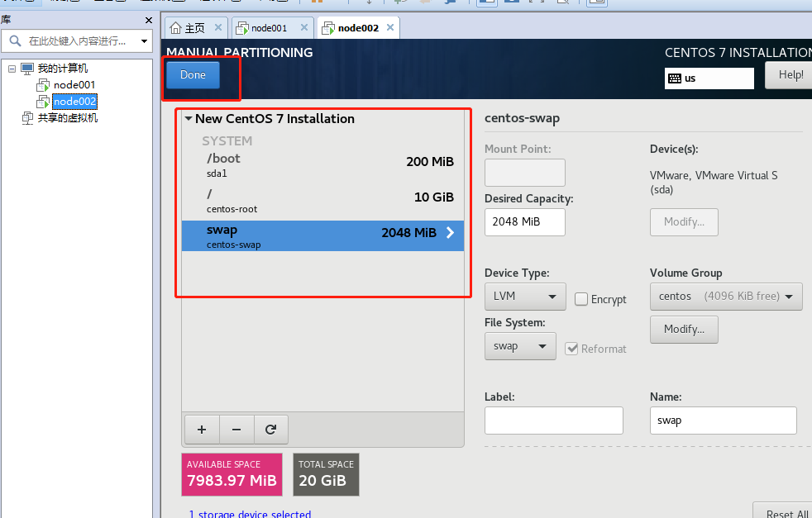Click the swap row arrow chevron

[450, 233]
